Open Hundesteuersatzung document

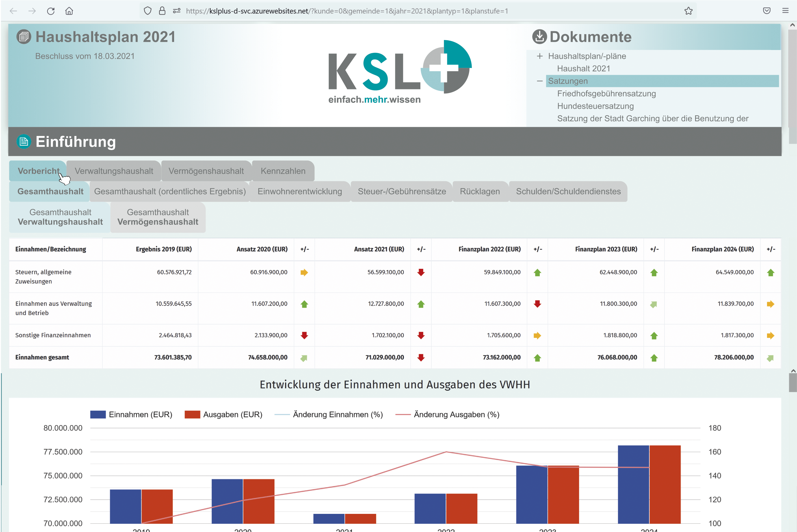tap(595, 106)
